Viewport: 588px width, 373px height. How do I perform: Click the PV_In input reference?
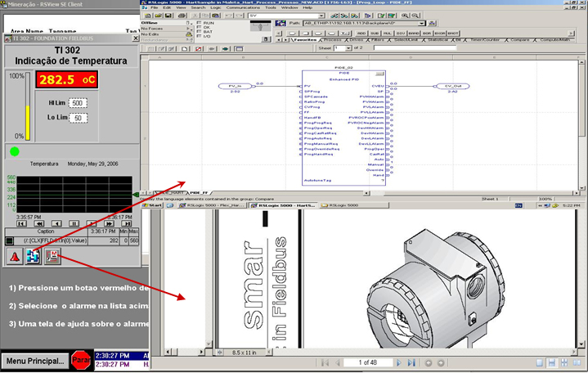pyautogui.click(x=235, y=86)
